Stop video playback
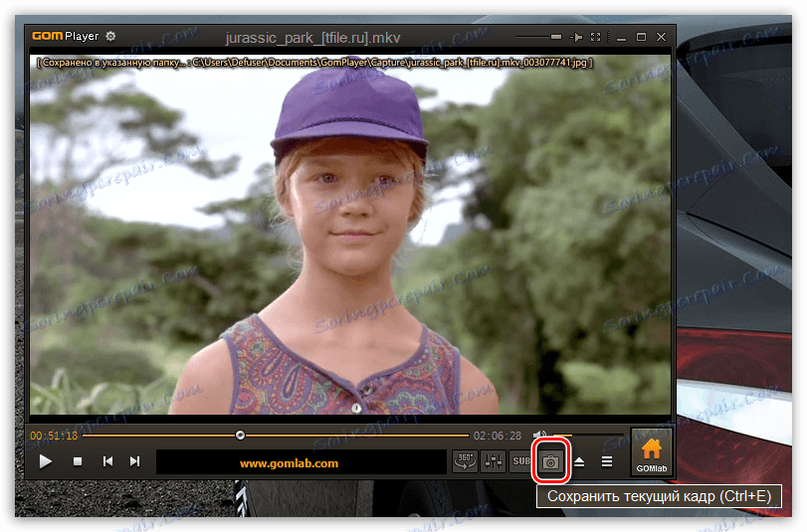The height and width of the screenshot is (532, 807). [x=78, y=461]
